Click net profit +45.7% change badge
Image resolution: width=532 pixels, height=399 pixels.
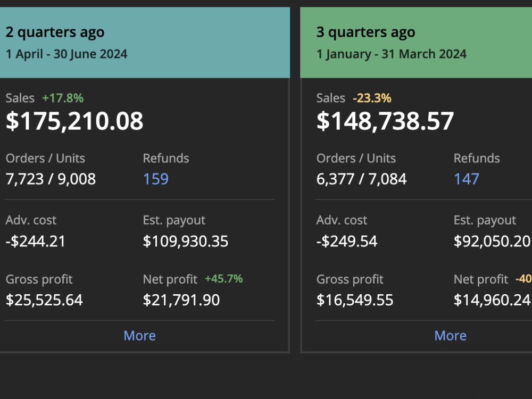(224, 279)
